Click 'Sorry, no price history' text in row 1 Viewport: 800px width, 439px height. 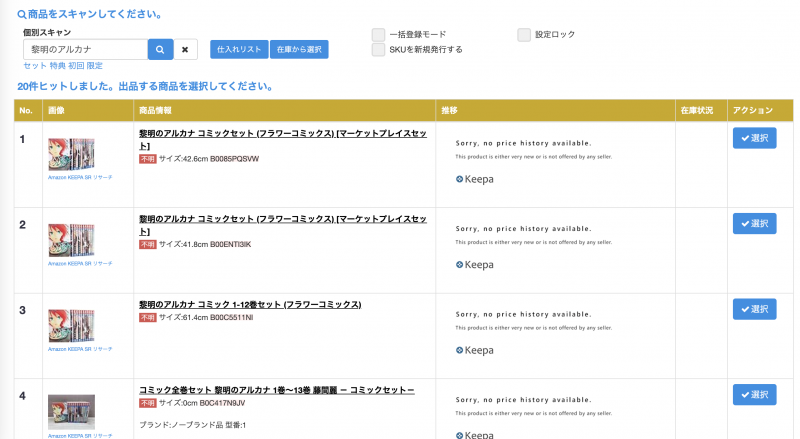pos(523,143)
